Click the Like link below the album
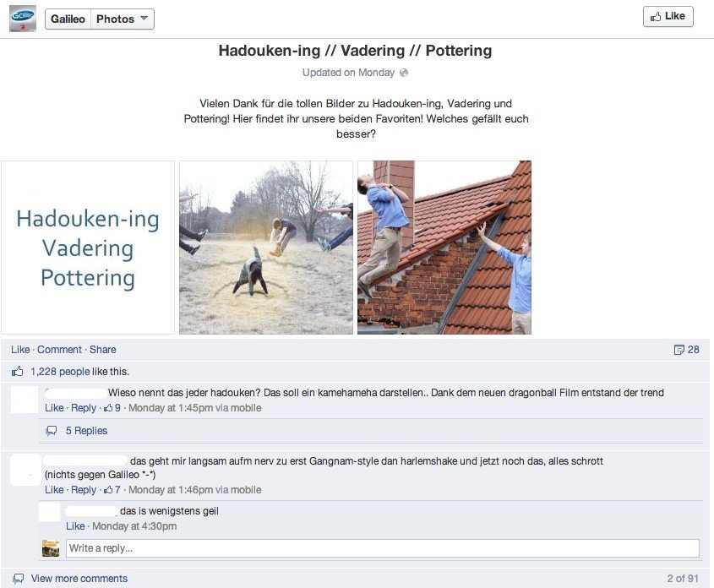 (x=20, y=350)
